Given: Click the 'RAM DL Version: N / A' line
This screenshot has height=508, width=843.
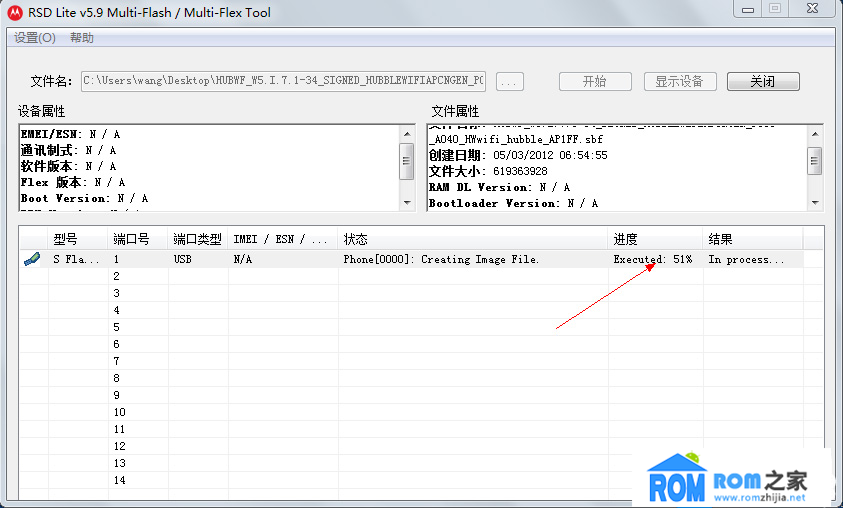Looking at the screenshot, I should (x=499, y=187).
